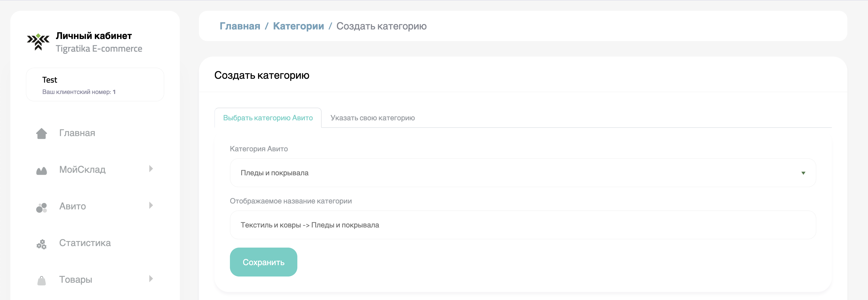Open Статистика in sidebar menu

pos(85,243)
